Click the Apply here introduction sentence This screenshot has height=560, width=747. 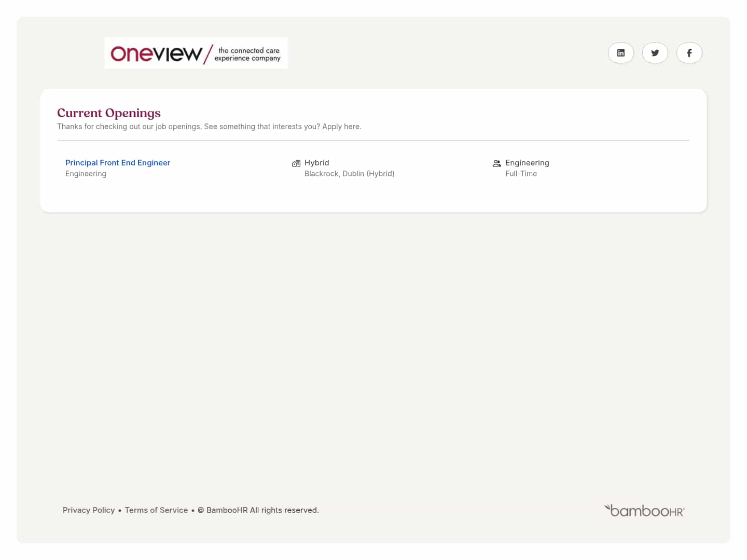209,126
